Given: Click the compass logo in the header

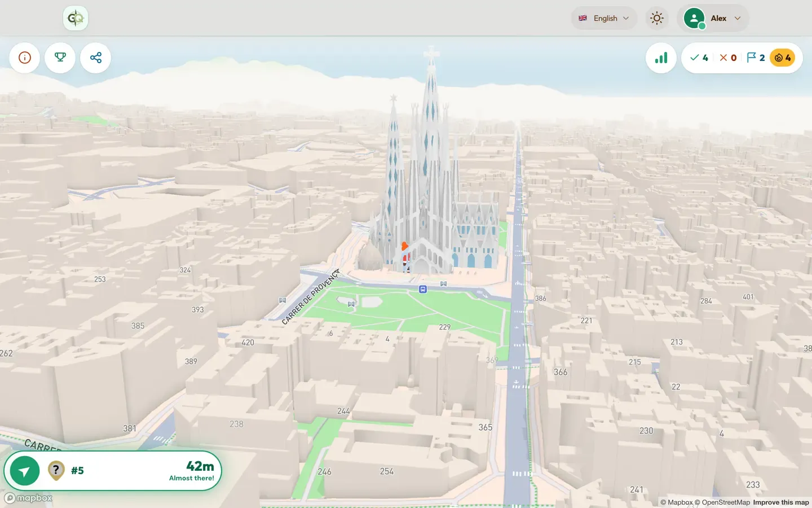Looking at the screenshot, I should [76, 18].
